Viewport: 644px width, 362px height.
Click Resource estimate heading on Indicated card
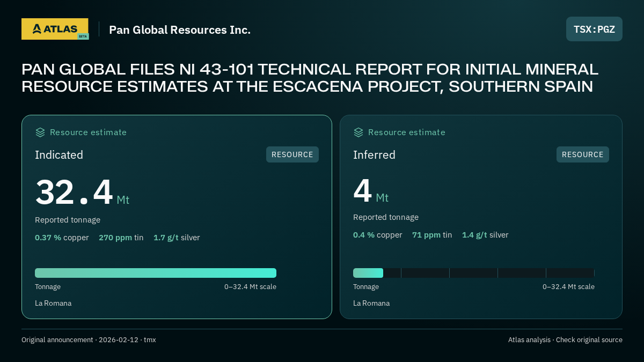[88, 132]
